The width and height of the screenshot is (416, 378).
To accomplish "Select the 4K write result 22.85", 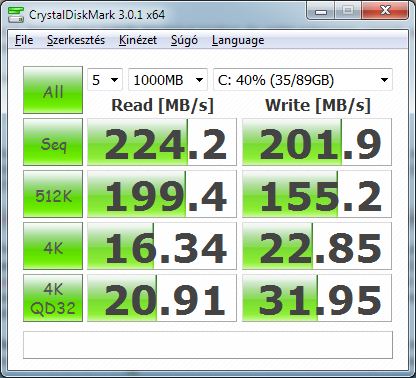I will pos(317,246).
